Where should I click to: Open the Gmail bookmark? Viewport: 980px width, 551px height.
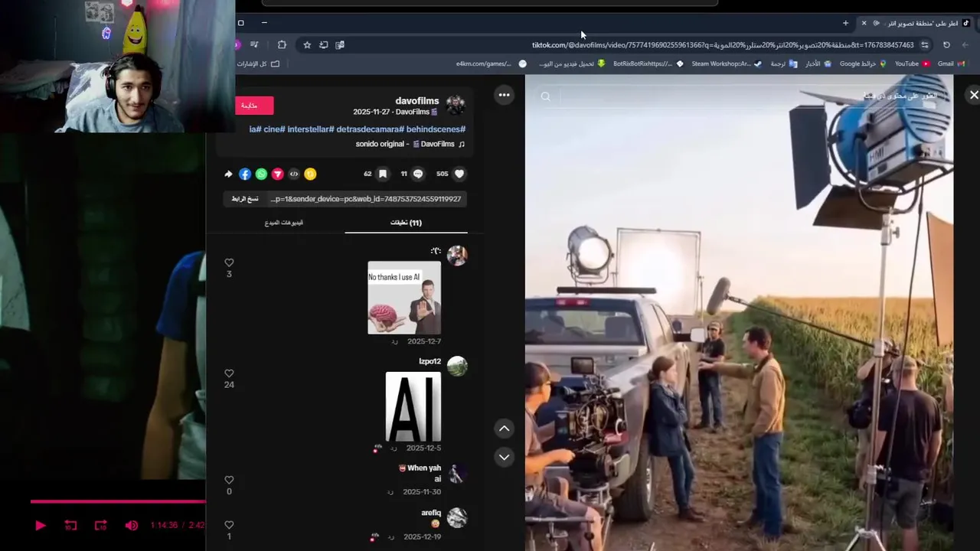point(950,64)
